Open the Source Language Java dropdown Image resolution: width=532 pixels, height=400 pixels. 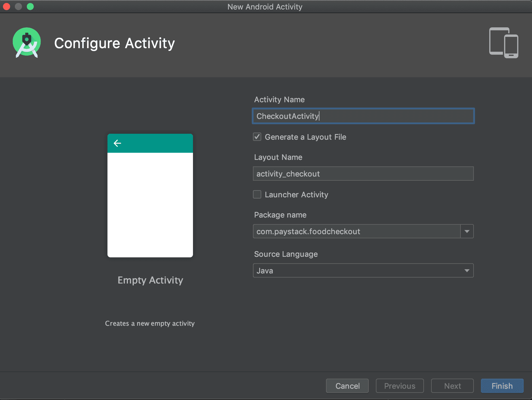[x=363, y=270]
